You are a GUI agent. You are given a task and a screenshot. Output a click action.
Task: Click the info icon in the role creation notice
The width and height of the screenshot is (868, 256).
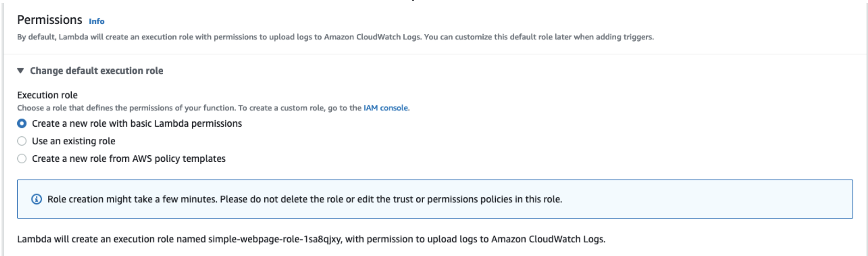[x=37, y=199]
